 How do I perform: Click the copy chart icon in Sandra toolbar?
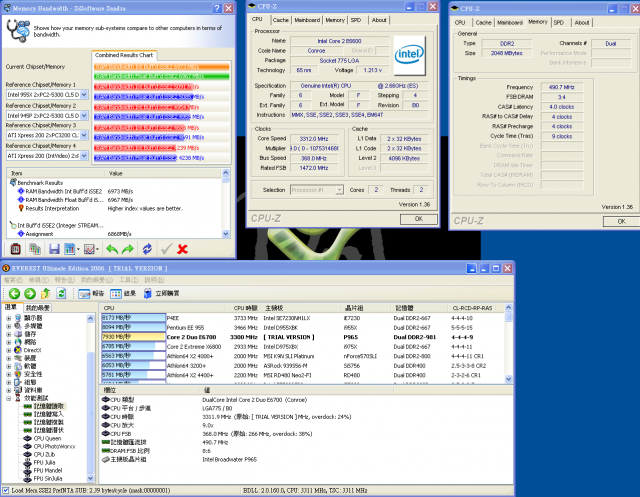coord(35,249)
